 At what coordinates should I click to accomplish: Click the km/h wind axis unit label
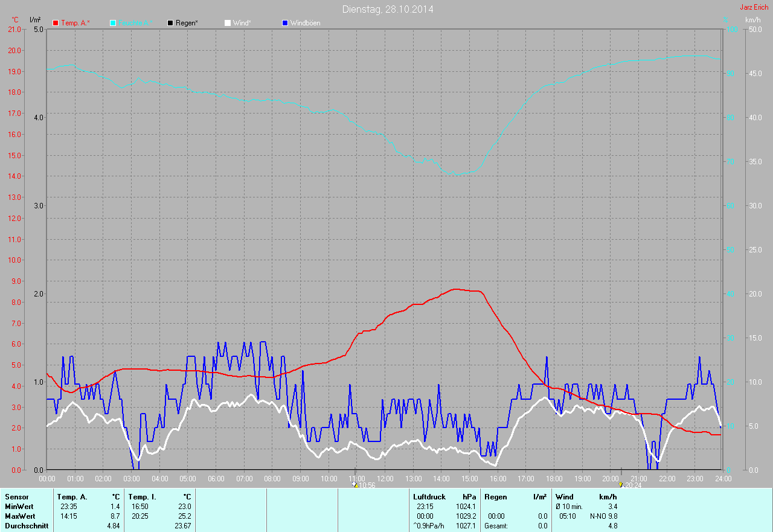753,20
